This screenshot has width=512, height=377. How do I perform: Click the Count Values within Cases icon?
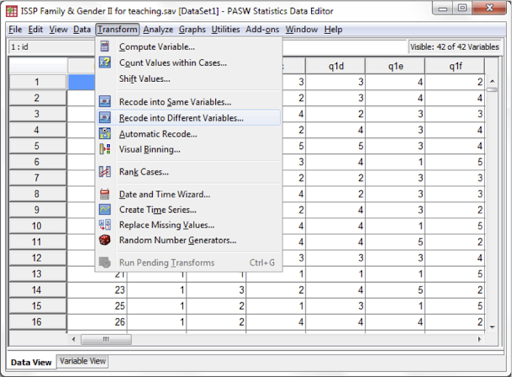[x=105, y=62]
